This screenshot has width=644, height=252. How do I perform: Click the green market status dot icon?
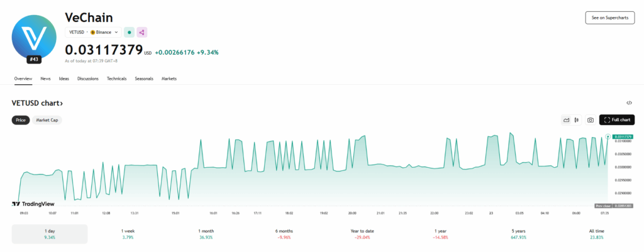tap(130, 32)
